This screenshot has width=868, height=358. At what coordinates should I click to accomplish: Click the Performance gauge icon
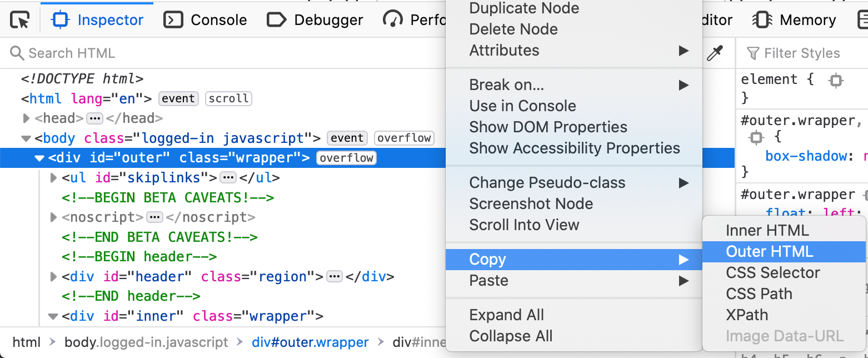click(x=393, y=21)
